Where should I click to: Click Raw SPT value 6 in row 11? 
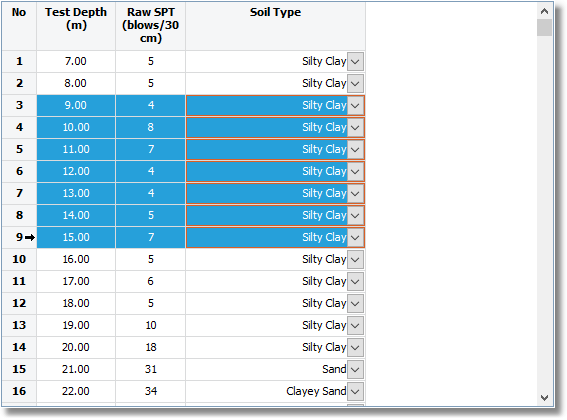tap(150, 281)
